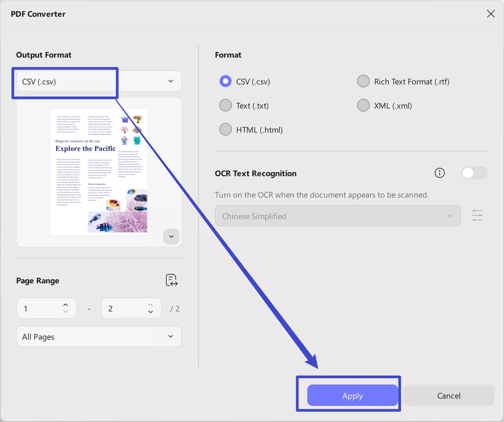
Task: Select the CSV (.csv) radio option
Action: point(226,81)
